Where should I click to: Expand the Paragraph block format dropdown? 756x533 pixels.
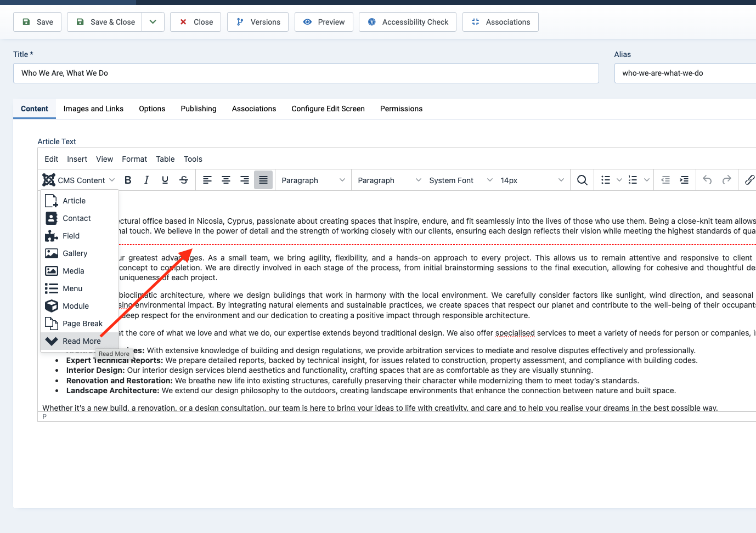[x=313, y=180]
